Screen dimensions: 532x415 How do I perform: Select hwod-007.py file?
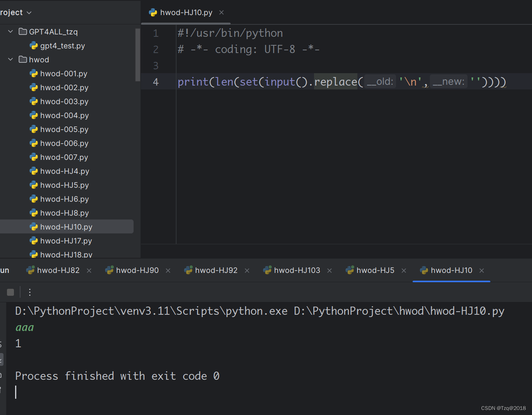pos(64,157)
